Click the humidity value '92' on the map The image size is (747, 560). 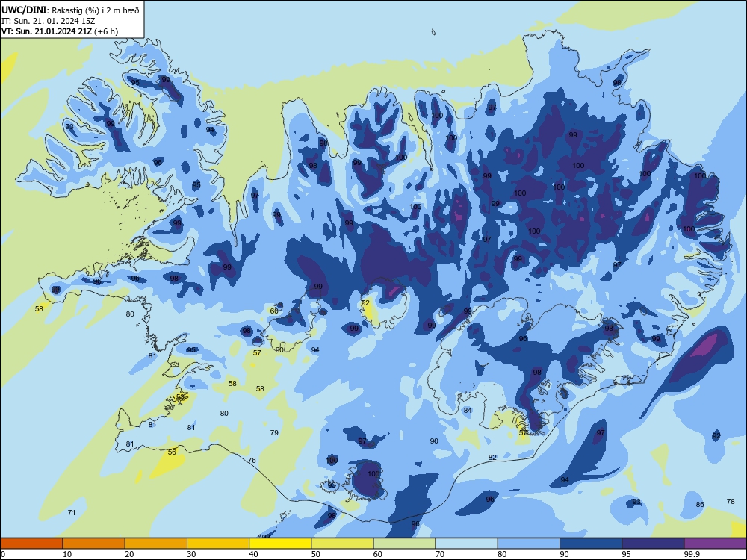point(716,436)
